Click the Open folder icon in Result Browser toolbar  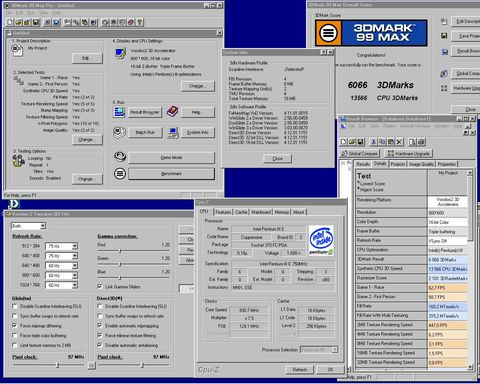[352, 142]
